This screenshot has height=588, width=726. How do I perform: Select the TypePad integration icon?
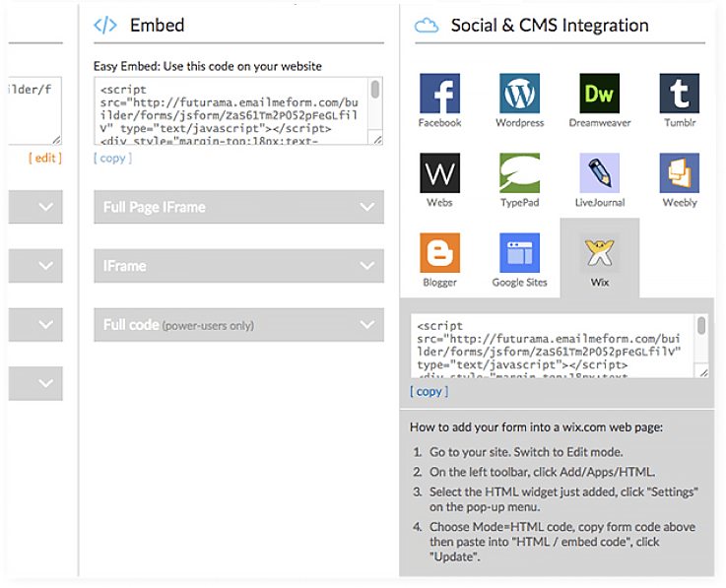coord(519,173)
